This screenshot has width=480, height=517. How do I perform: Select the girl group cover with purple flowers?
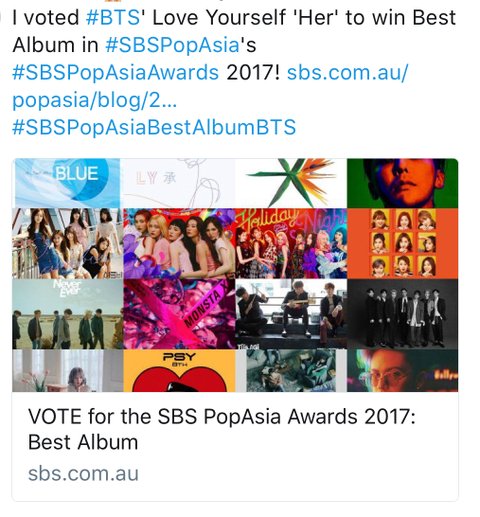179,243
